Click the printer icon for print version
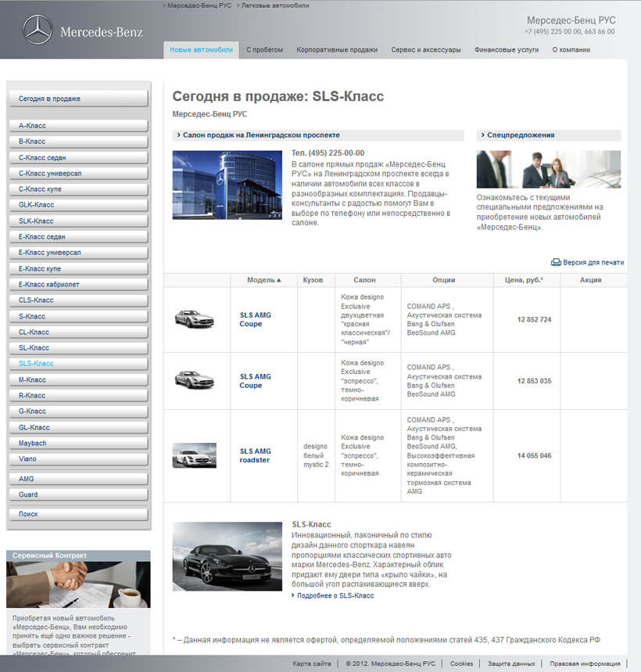 [556, 262]
